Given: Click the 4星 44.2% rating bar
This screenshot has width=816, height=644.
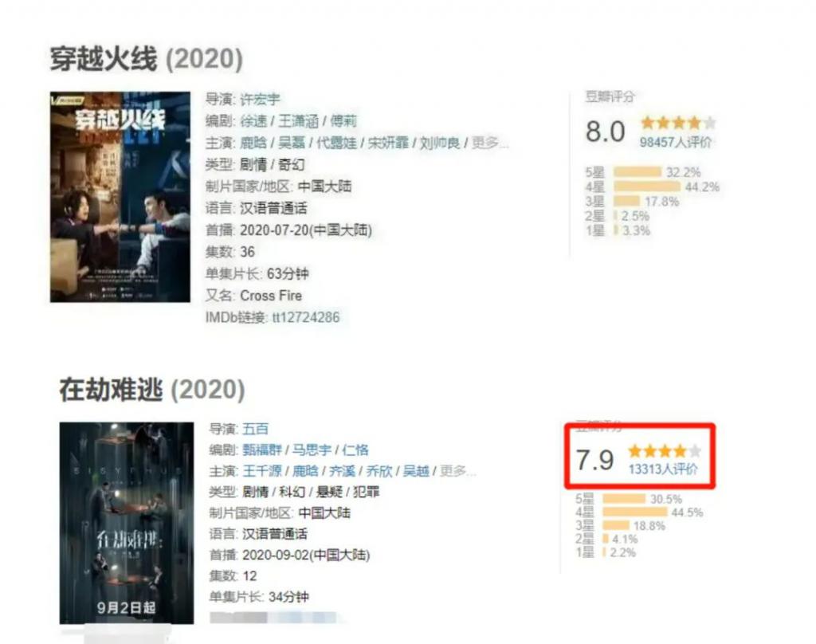Looking at the screenshot, I should [x=647, y=187].
